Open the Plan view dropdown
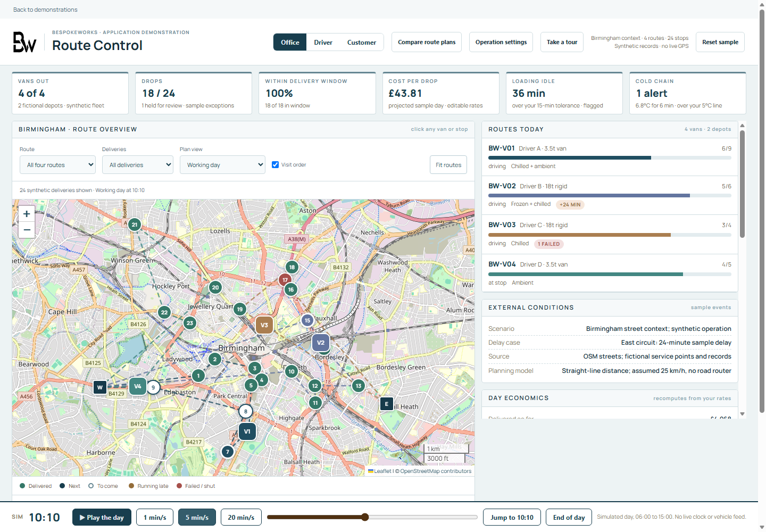This screenshot has width=766, height=532. (x=222, y=165)
